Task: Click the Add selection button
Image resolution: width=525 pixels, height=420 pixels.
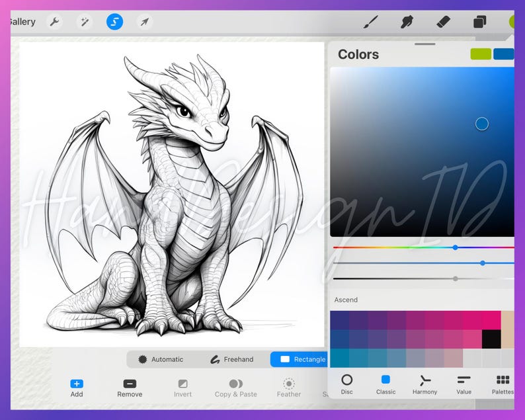Action: [x=77, y=388]
